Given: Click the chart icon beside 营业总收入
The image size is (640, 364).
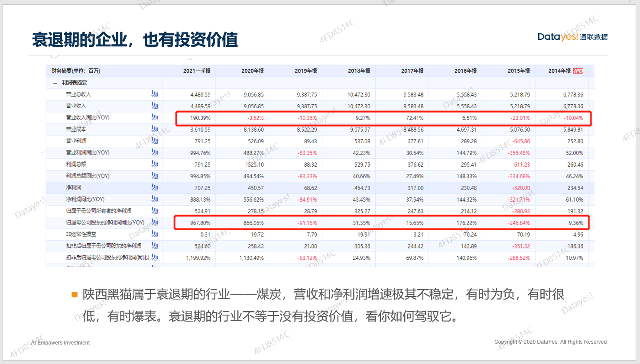Looking at the screenshot, I should tap(155, 94).
